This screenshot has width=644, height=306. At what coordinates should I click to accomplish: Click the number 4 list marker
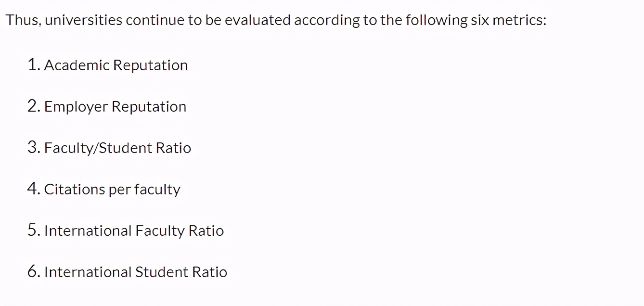tap(33, 189)
